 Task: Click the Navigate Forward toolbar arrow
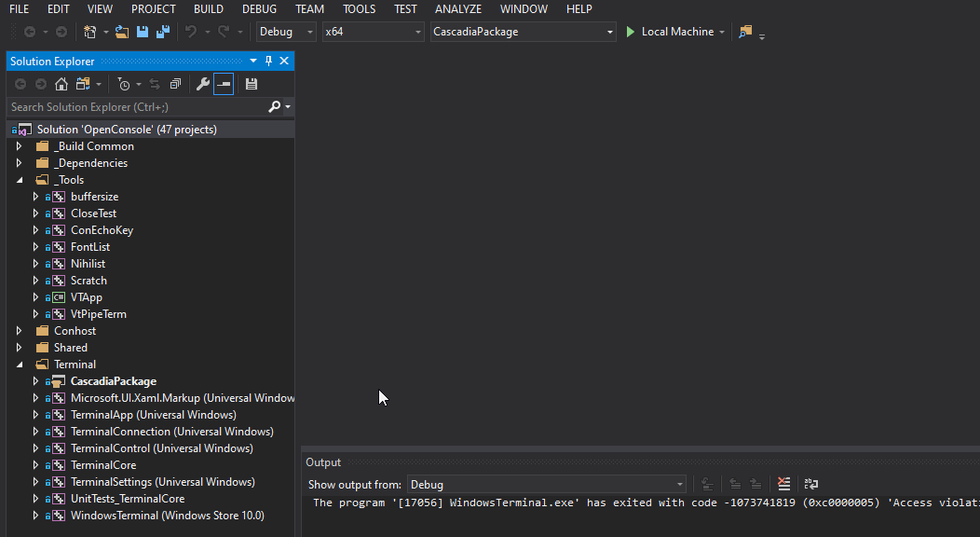(61, 32)
